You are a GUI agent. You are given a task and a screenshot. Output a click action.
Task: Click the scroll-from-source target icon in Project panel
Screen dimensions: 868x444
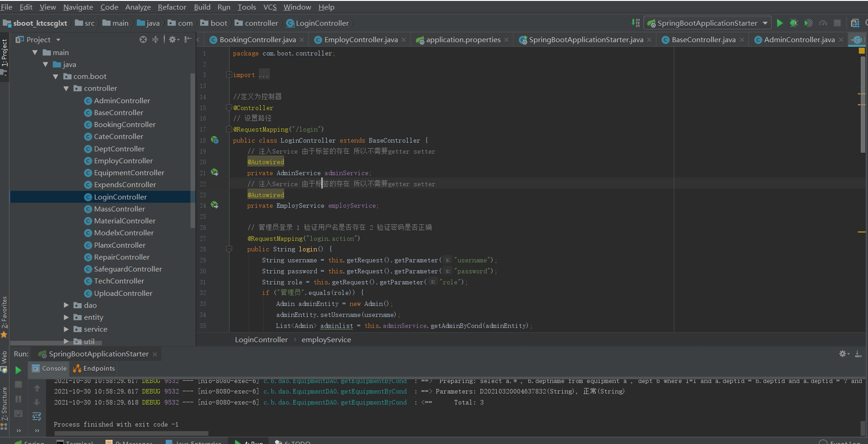(x=143, y=39)
